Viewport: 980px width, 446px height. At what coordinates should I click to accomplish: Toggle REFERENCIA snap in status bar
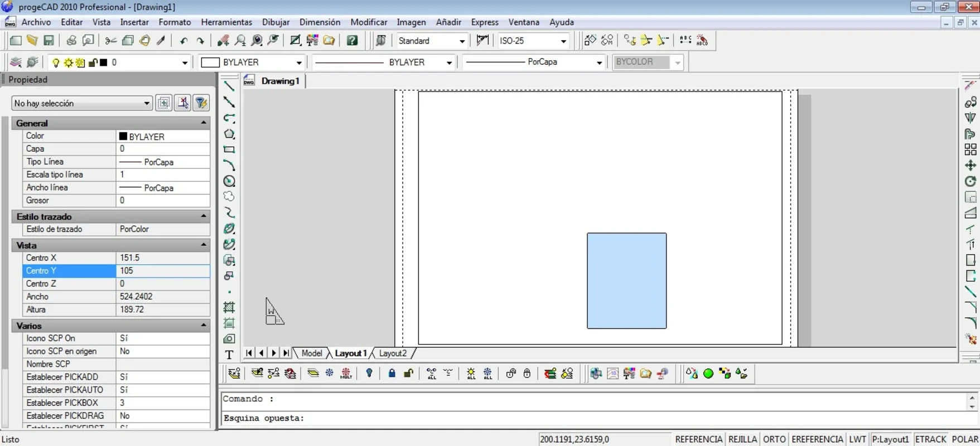698,439
